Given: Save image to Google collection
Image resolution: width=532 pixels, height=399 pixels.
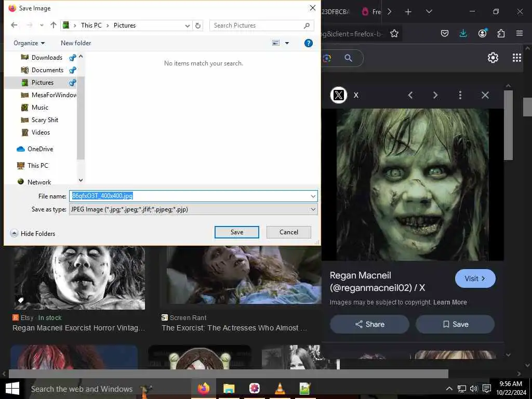Looking at the screenshot, I should point(455,324).
